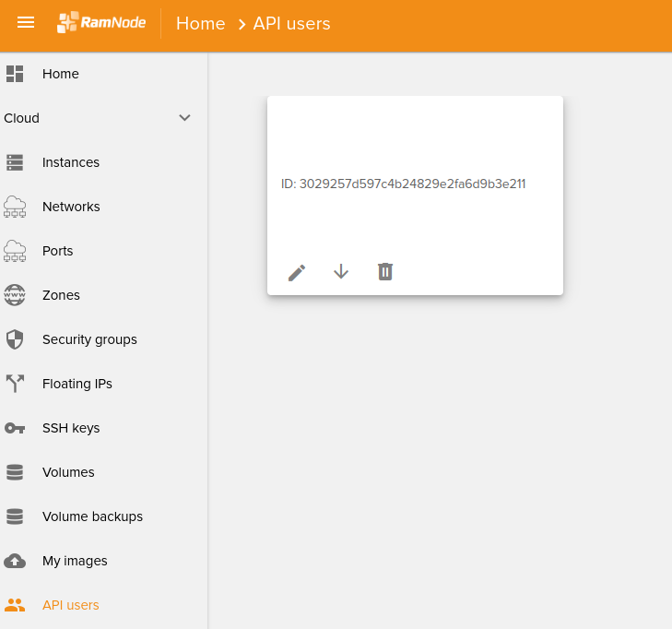Viewport: 672px width, 629px height.
Task: Go to Home in the breadcrumb
Action: click(201, 24)
